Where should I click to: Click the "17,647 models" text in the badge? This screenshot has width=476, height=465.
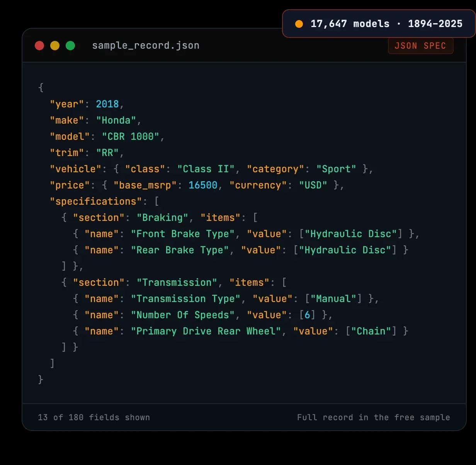tap(350, 24)
